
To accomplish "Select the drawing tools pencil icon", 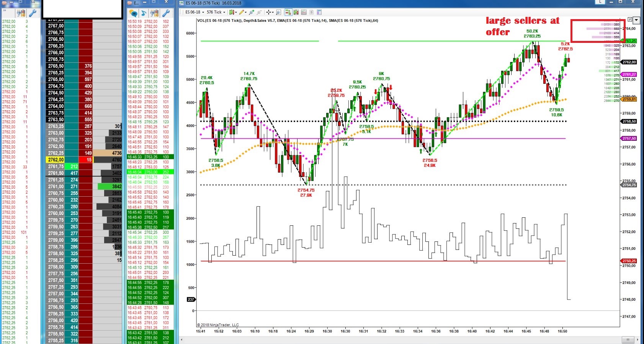I will tap(242, 12).
